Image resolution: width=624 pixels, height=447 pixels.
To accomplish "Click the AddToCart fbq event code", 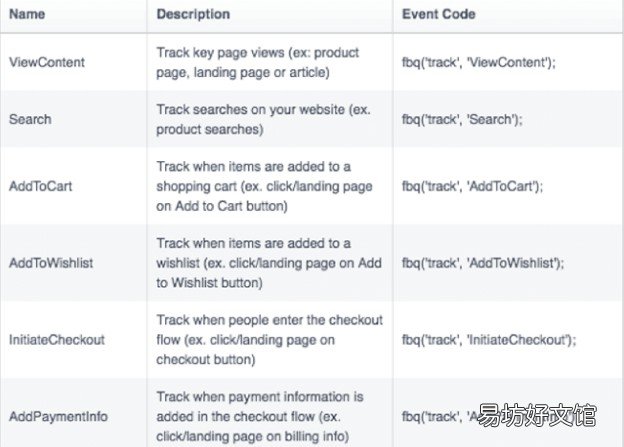I will (472, 186).
